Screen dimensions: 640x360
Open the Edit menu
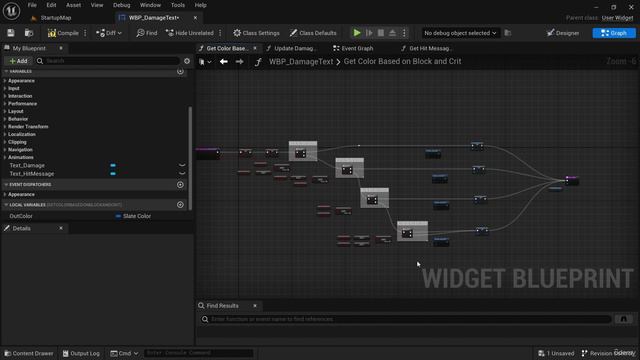[51, 5]
